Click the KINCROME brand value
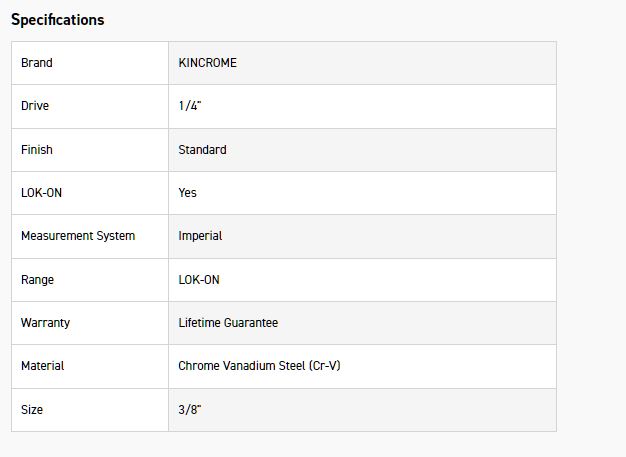The width and height of the screenshot is (626, 457). coord(207,63)
